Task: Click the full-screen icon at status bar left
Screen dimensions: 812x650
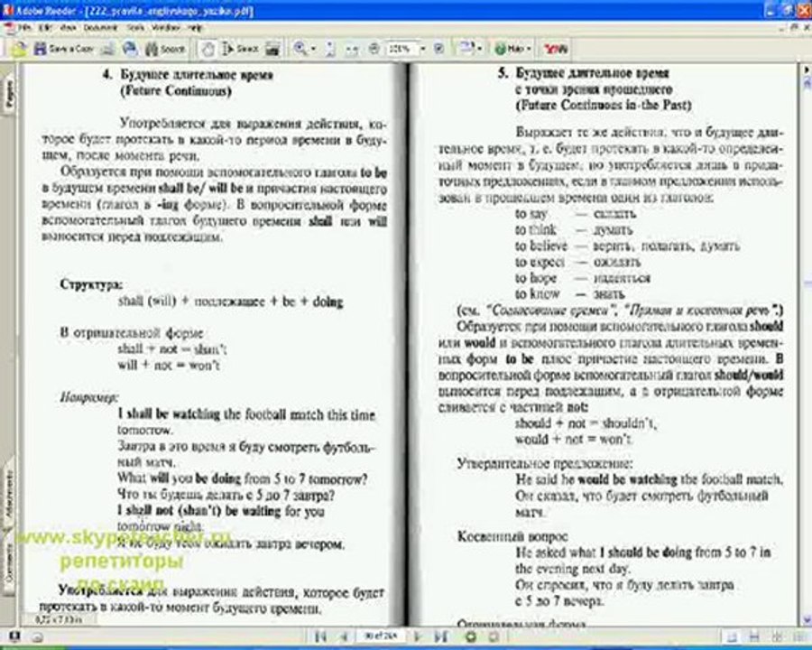Action: 14,636
